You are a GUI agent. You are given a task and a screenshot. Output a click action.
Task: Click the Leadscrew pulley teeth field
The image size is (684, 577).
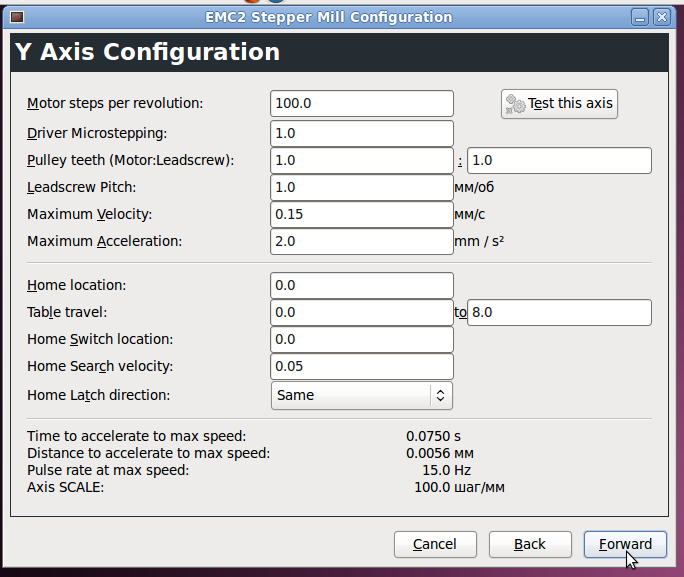coord(559,160)
